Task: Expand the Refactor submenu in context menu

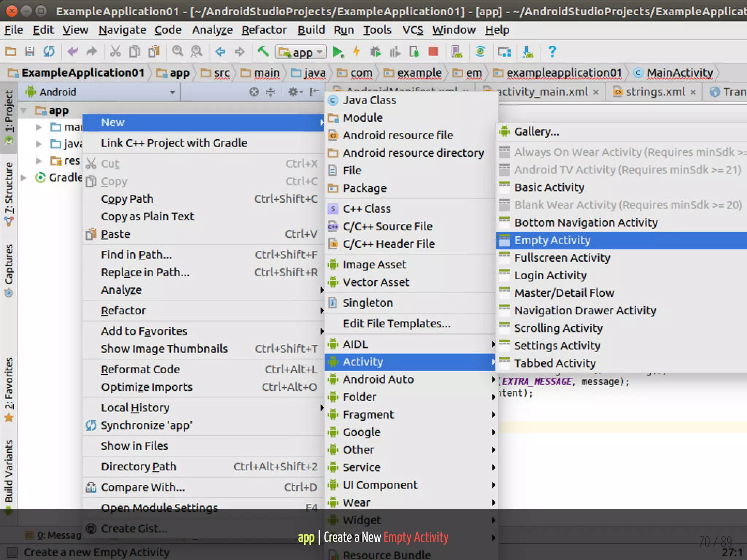Action: click(204, 311)
